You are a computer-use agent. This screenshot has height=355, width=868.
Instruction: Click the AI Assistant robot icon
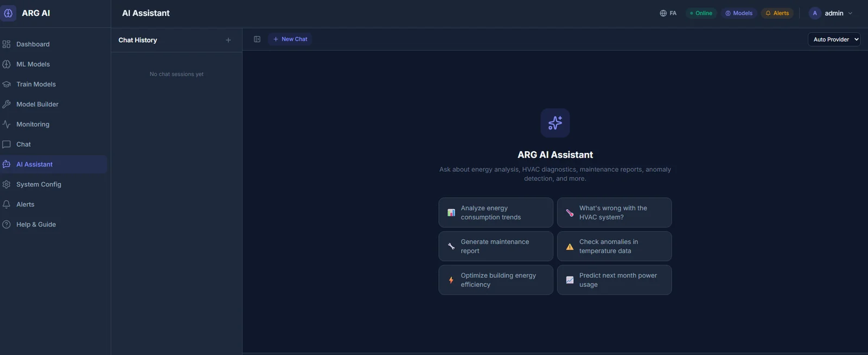(7, 164)
